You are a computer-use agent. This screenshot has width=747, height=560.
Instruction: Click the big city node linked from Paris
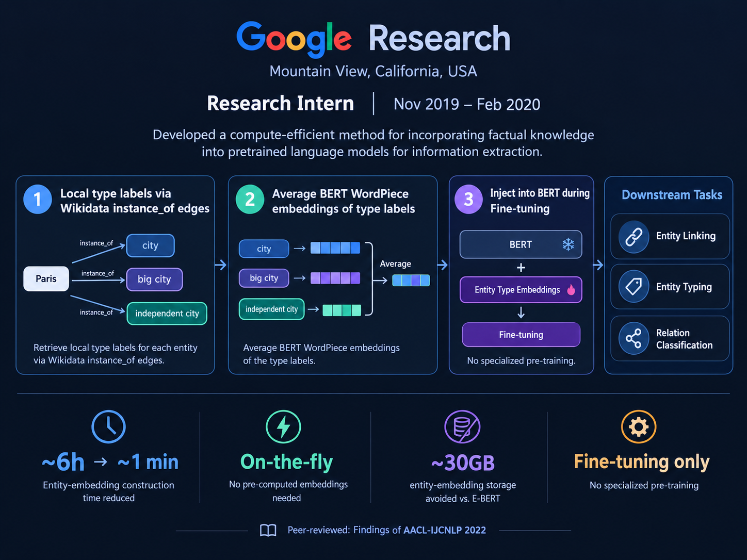pyautogui.click(x=154, y=279)
